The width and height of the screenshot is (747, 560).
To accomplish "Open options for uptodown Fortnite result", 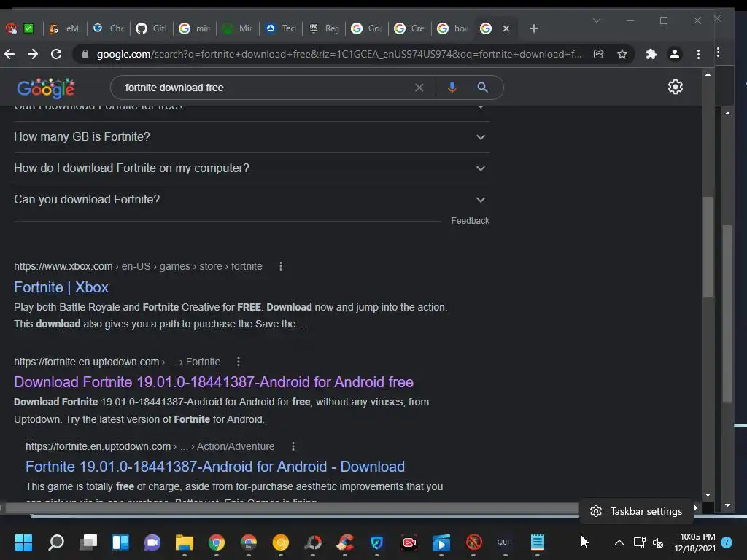I will (239, 362).
